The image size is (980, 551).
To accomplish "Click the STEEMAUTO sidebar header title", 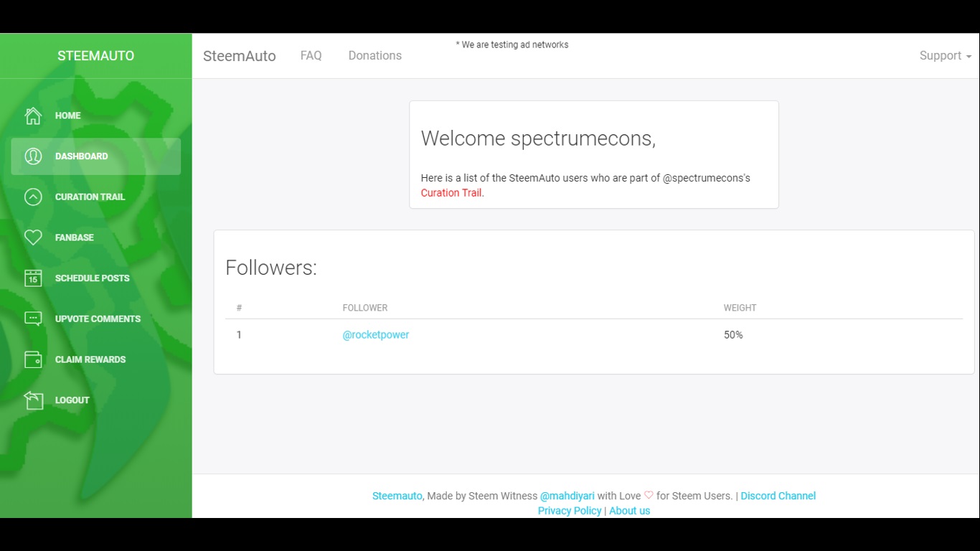I will [96, 56].
